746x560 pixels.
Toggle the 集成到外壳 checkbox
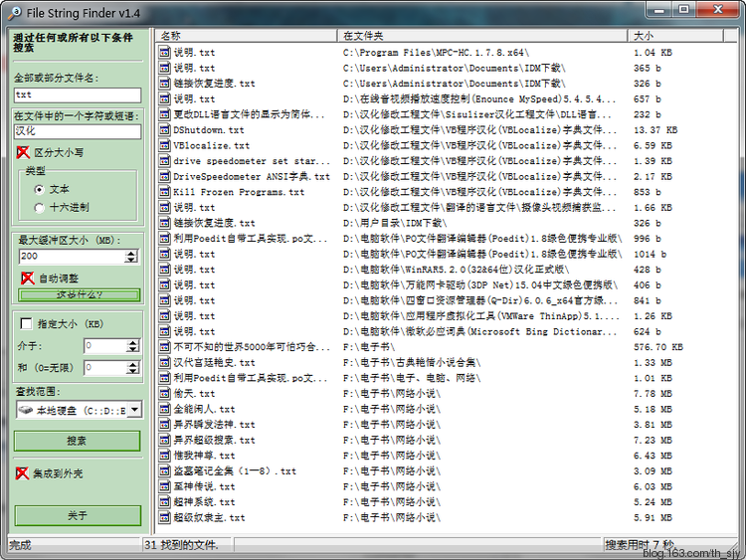[22, 472]
